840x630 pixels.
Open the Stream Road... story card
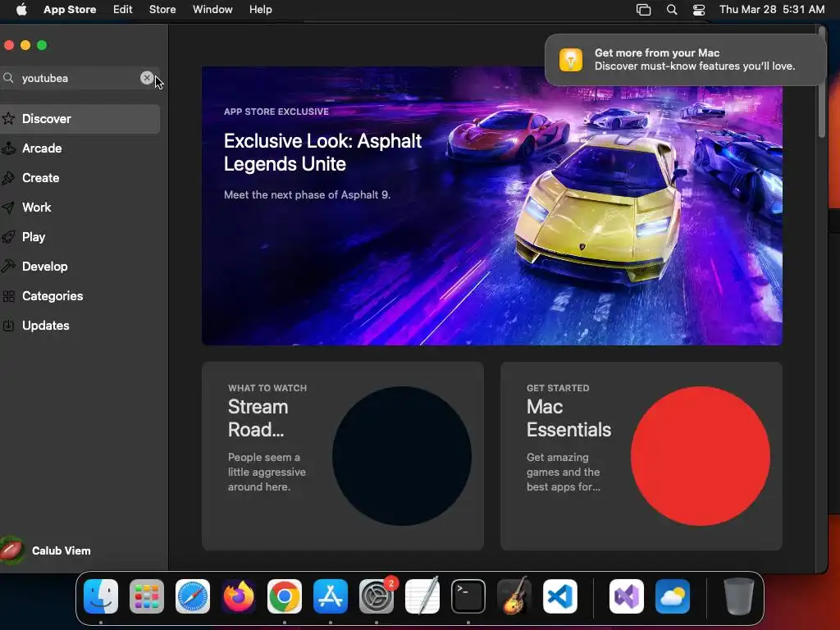(x=343, y=456)
